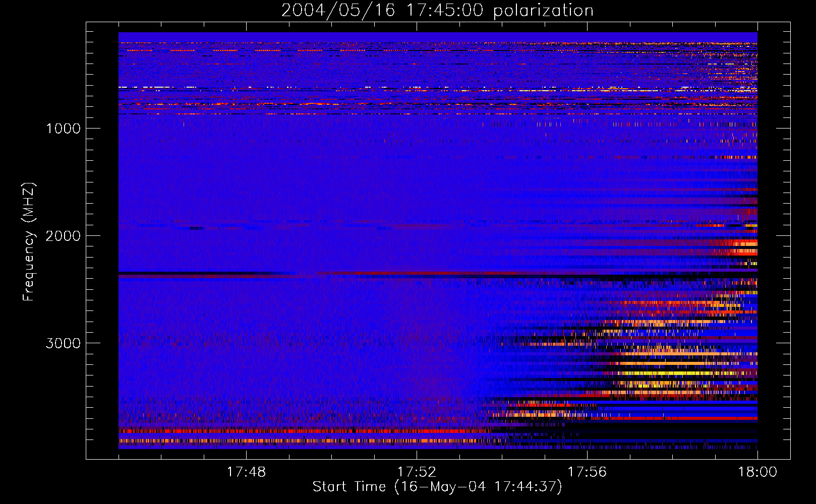Click the 17:56 time tick label
The height and width of the screenshot is (504, 816).
587,472
